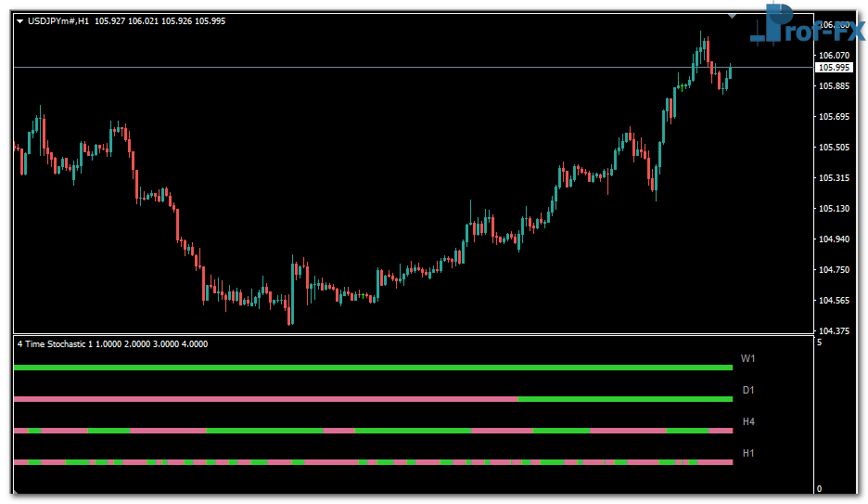Screen dimensions: 868x504
Task: Click the 105.505 price axis label
Action: [x=835, y=148]
